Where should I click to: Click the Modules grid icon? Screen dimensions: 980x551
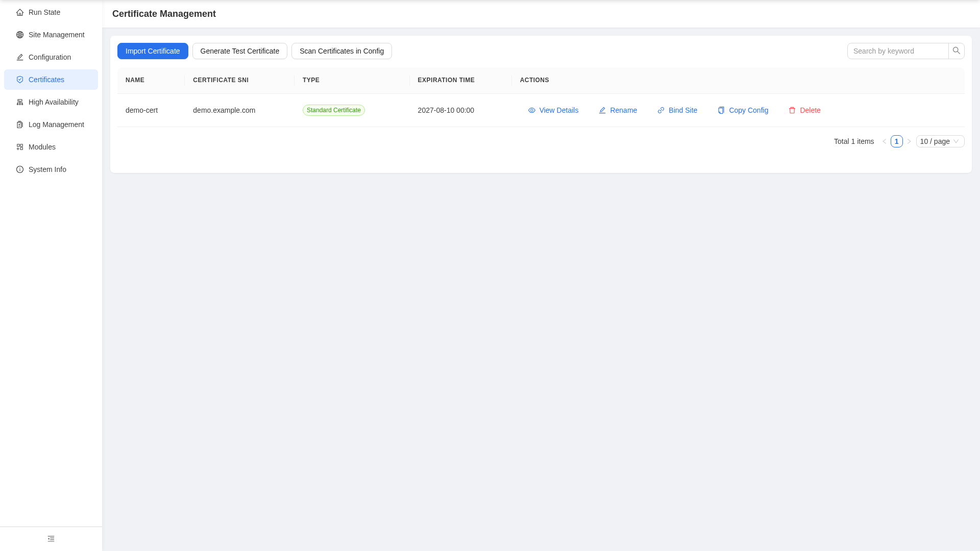(20, 147)
